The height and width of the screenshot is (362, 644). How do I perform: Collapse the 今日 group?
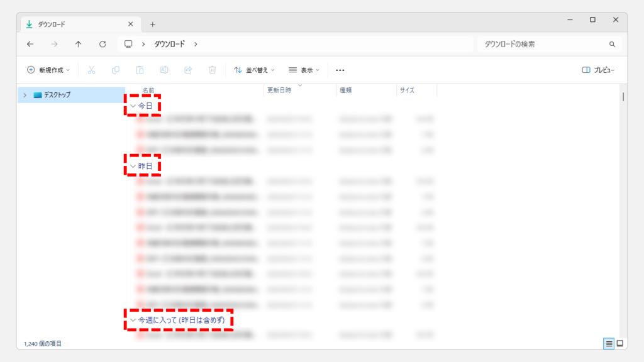point(133,106)
